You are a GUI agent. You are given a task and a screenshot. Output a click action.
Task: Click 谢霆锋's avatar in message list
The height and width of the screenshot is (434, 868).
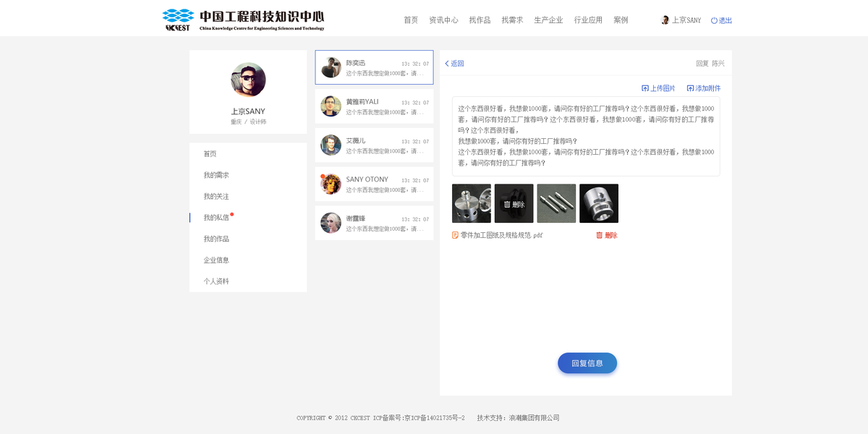tap(331, 223)
